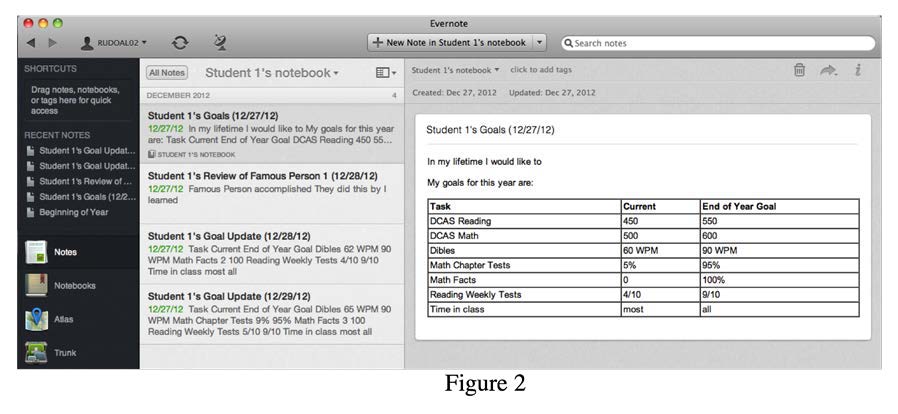Open Atlas in the sidebar
This screenshot has width=898, height=414.
tap(78, 319)
